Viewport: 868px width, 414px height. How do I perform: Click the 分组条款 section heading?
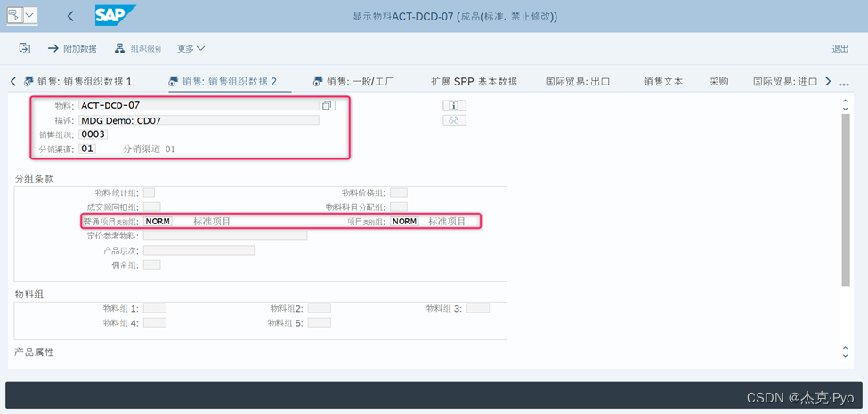pyautogui.click(x=35, y=178)
